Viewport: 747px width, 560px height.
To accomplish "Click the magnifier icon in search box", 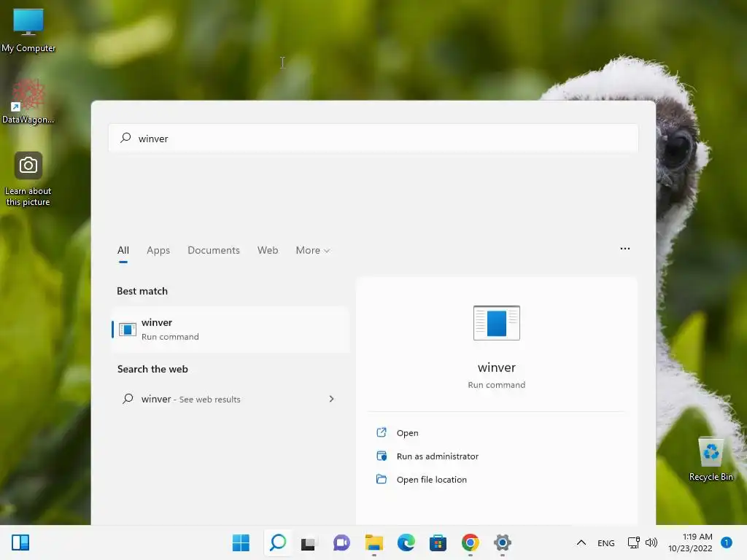I will click(x=125, y=138).
